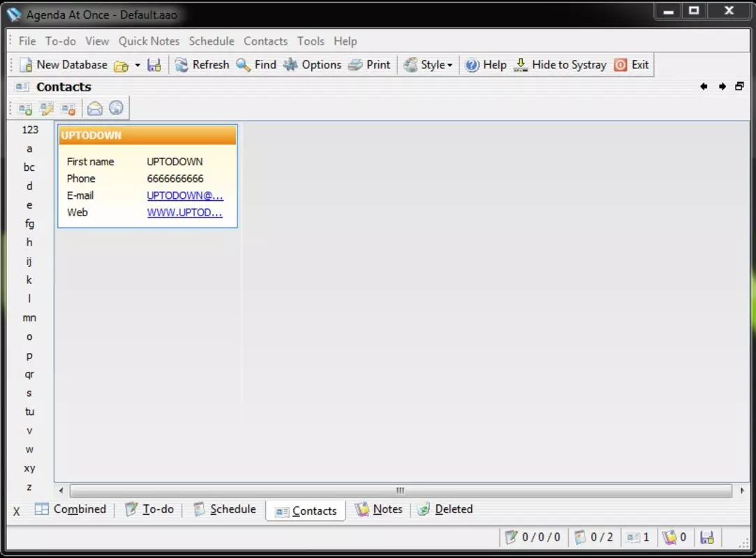Open the Help menu in menu bar
The width and height of the screenshot is (756, 558).
(x=346, y=41)
